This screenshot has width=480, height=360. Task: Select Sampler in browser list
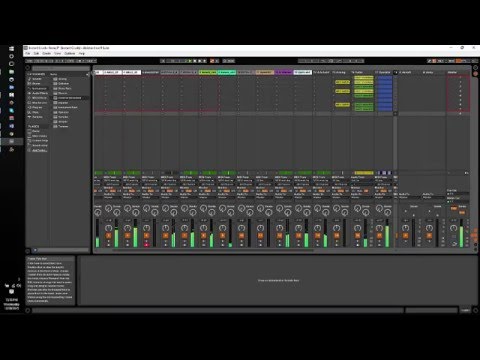[x=63, y=117]
